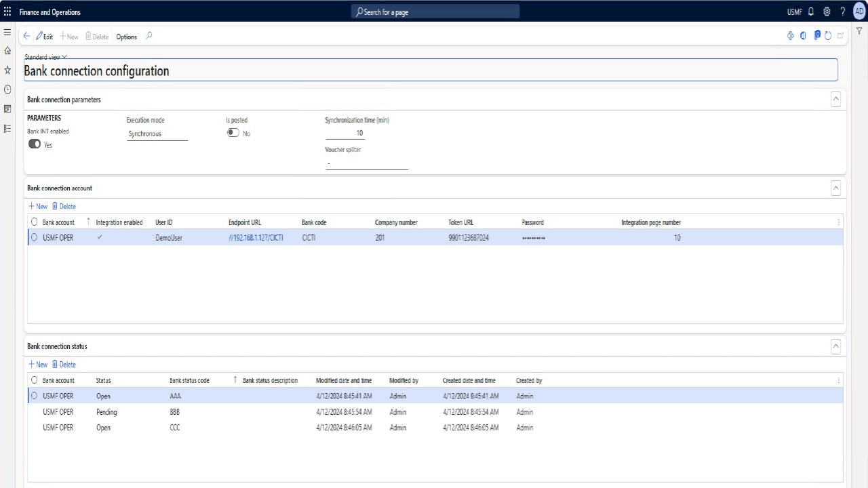The width and height of the screenshot is (868, 488).
Task: Select the CCC status code cell
Action: [x=175, y=428]
